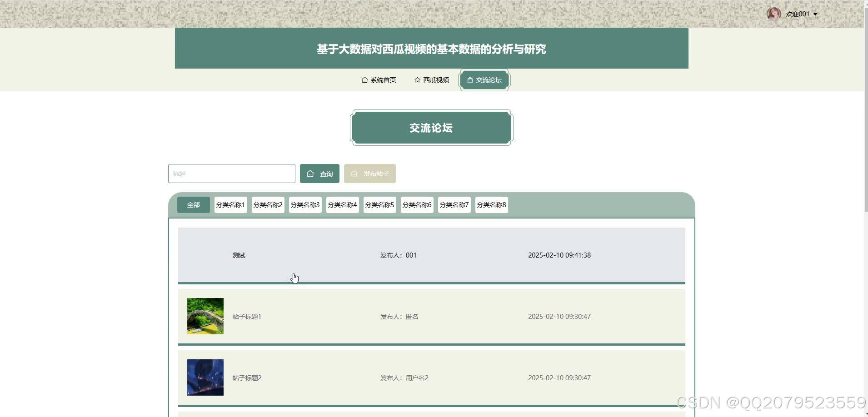Click the house icon on 发布帖子 button
868x417 pixels.
coord(354,173)
